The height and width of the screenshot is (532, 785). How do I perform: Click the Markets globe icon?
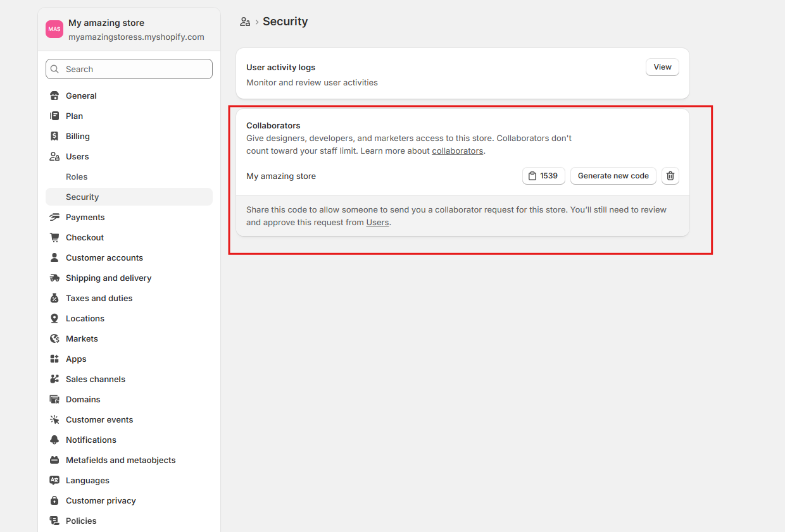(54, 338)
